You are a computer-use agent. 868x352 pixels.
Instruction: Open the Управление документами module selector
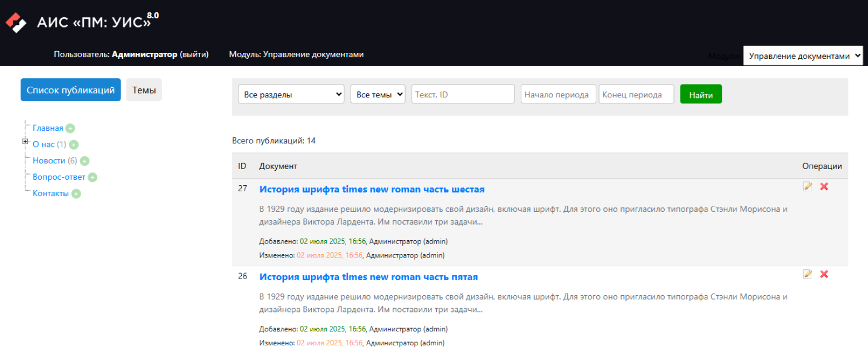[x=803, y=56]
